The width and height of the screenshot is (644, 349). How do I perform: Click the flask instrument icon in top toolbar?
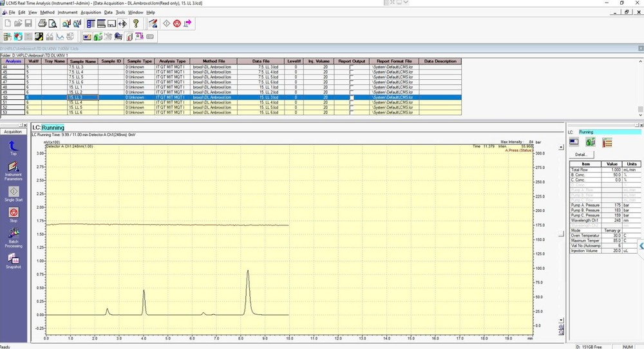(153, 23)
